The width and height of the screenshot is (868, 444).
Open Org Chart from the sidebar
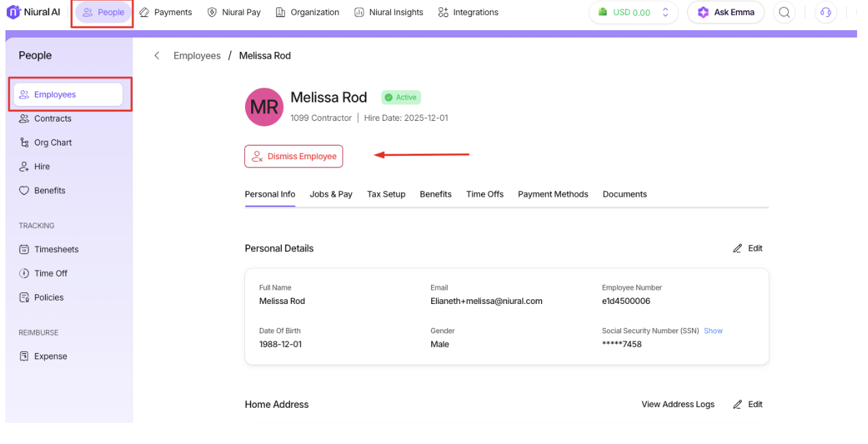[53, 143]
